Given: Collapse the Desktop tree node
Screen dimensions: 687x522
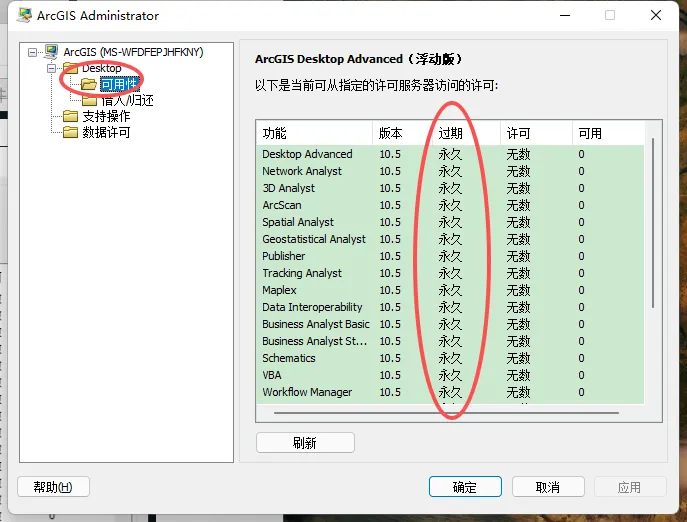Looking at the screenshot, I should pos(52,68).
